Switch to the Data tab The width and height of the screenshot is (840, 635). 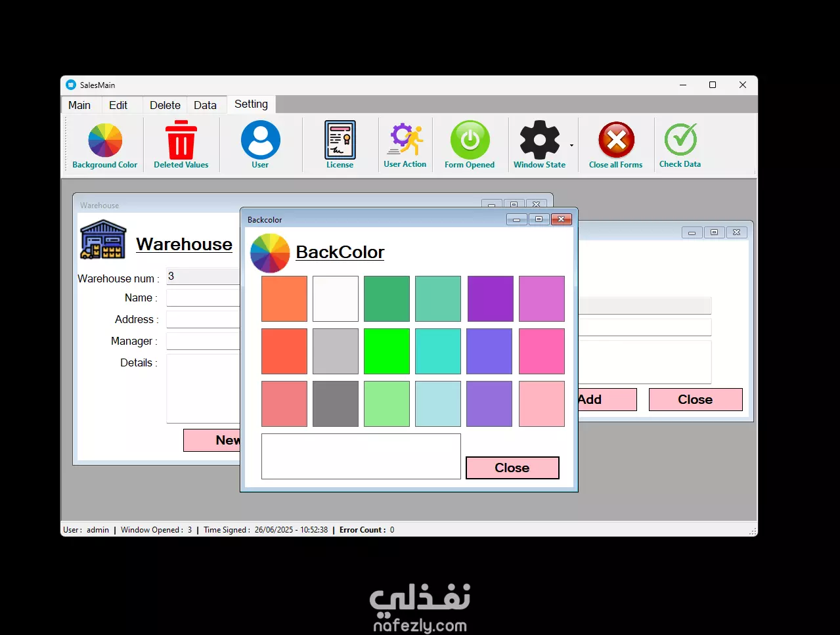205,105
